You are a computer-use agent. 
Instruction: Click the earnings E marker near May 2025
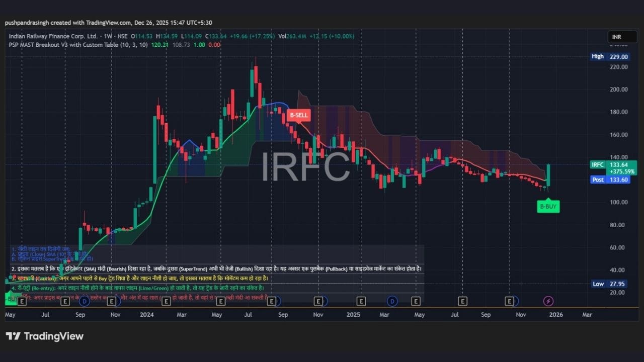(x=416, y=301)
